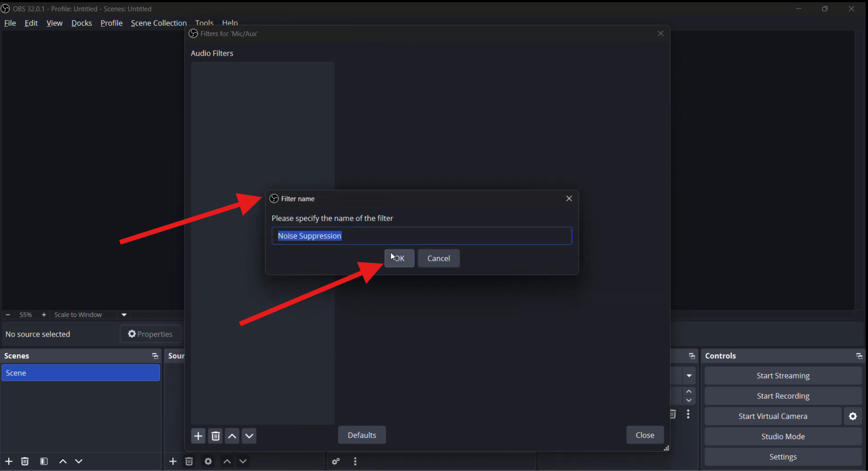Expand the streaming mode dropdown arrow
868x471 pixels.
tap(689, 375)
